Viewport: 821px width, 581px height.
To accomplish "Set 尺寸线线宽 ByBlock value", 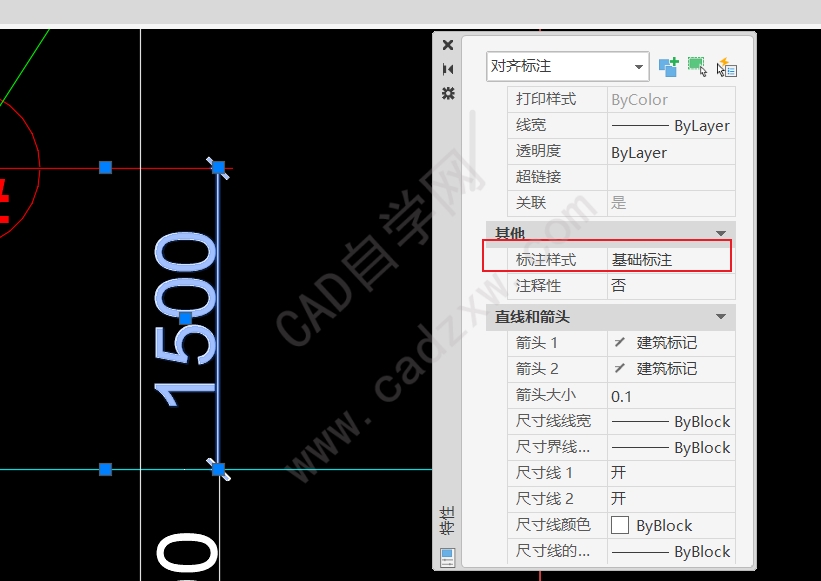I will click(x=671, y=421).
